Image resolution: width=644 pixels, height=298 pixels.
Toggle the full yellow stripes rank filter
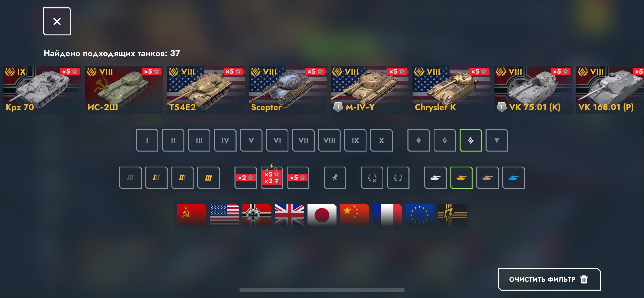coord(209,178)
